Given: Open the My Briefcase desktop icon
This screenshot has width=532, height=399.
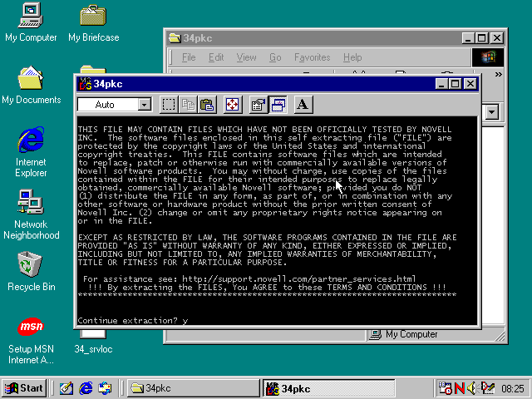Looking at the screenshot, I should (x=93, y=23).
